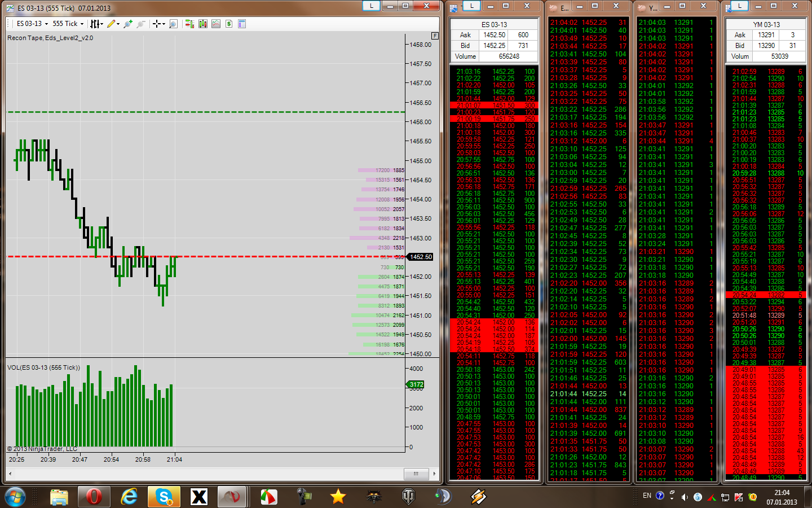Open the Windows Start menu orb
812x508 pixels.
click(x=15, y=497)
